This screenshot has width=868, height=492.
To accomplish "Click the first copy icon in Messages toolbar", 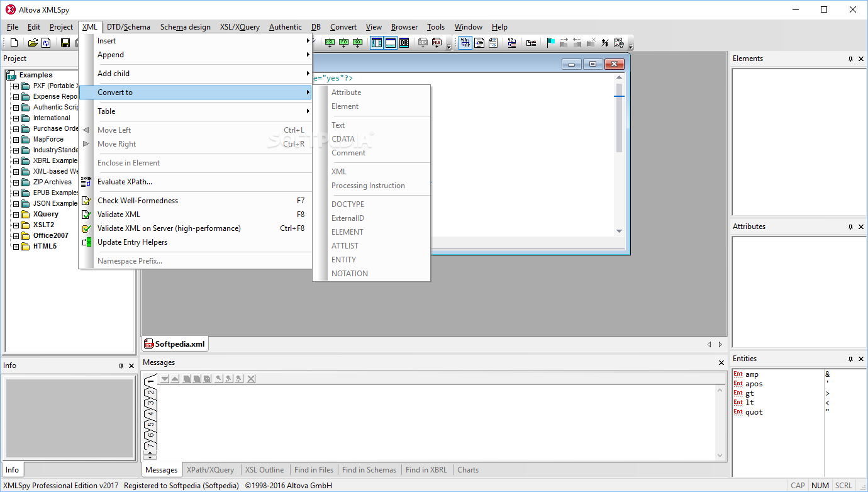I will [187, 379].
